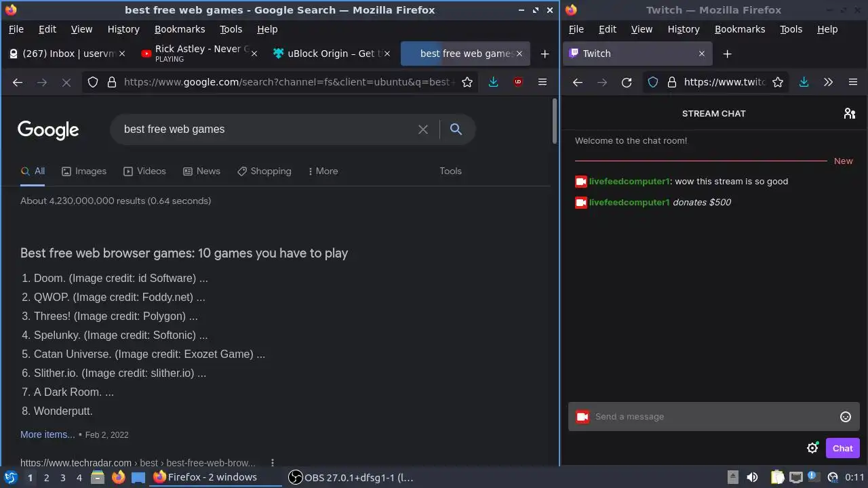Open the techradar.com result link
This screenshot has height=488, width=868.
pos(138,463)
